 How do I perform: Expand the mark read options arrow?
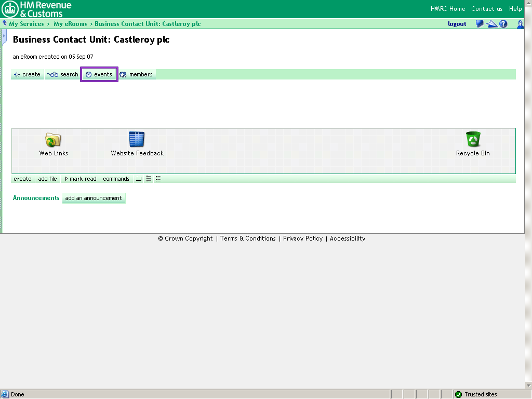pyautogui.click(x=67, y=179)
